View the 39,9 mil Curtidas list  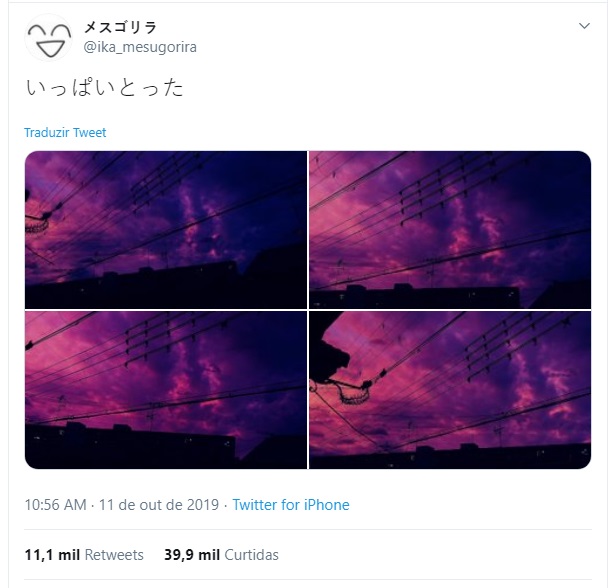pyautogui.click(x=221, y=555)
